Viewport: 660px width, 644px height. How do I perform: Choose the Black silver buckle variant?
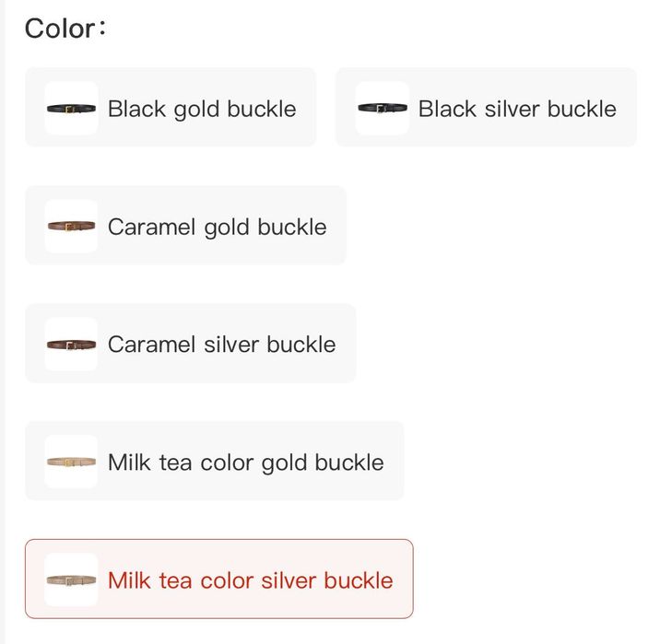(x=486, y=108)
